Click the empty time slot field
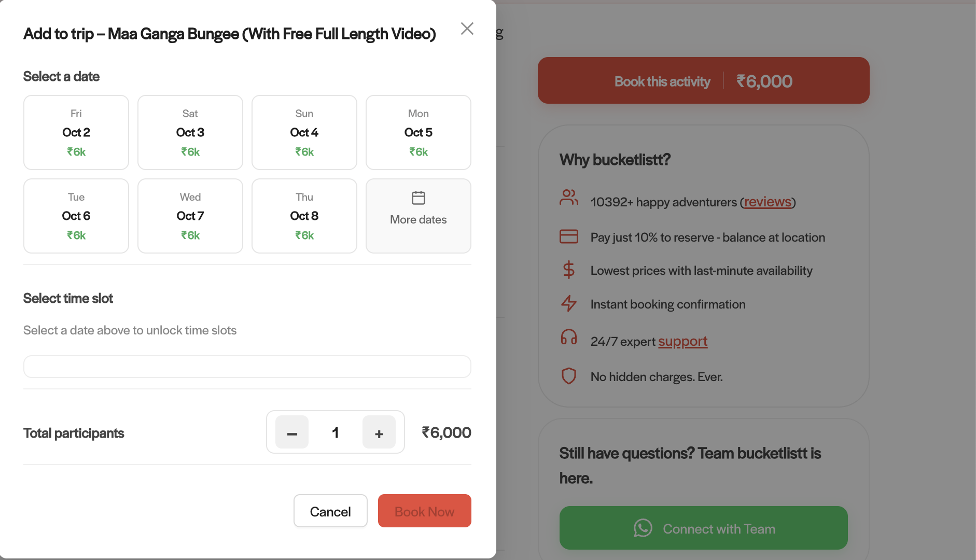 tap(247, 367)
